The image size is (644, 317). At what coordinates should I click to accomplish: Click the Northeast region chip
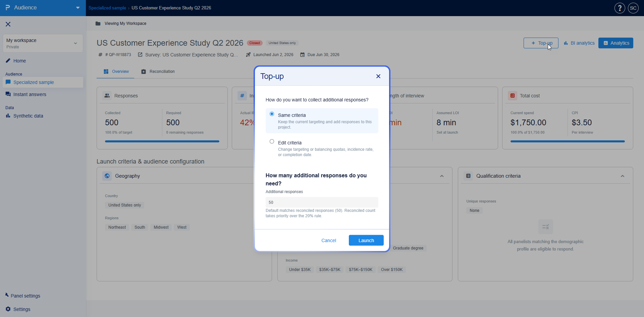pos(117,227)
